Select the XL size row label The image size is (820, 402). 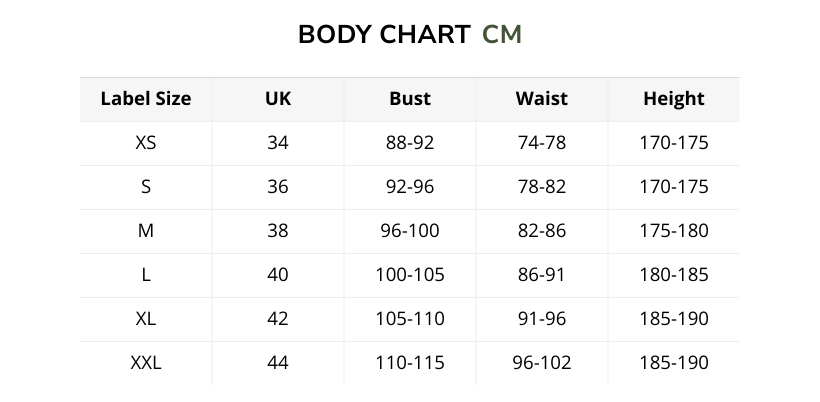146,319
